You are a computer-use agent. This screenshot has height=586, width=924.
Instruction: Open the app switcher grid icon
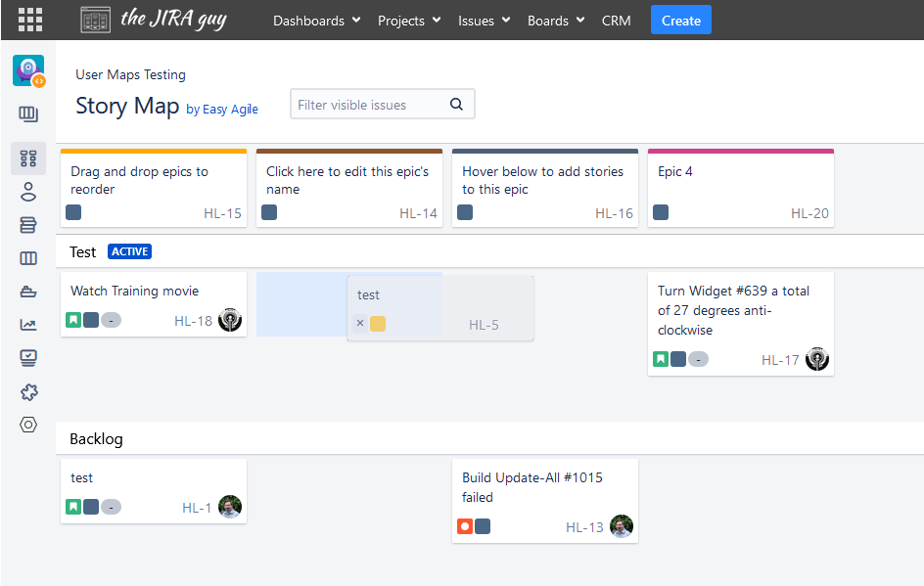(x=30, y=20)
